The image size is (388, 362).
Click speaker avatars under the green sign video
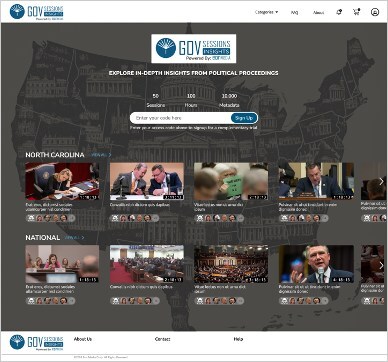tap(219, 218)
